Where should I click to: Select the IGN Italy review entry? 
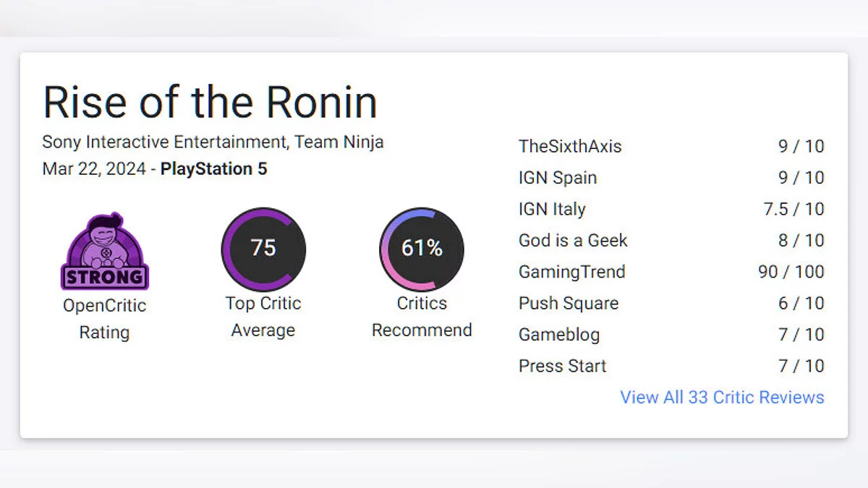(552, 209)
